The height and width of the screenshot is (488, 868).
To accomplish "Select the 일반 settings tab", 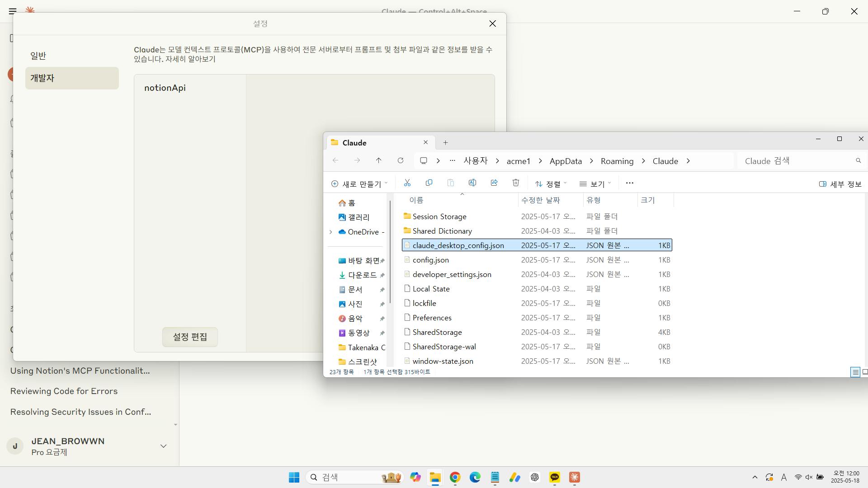I will (x=38, y=56).
